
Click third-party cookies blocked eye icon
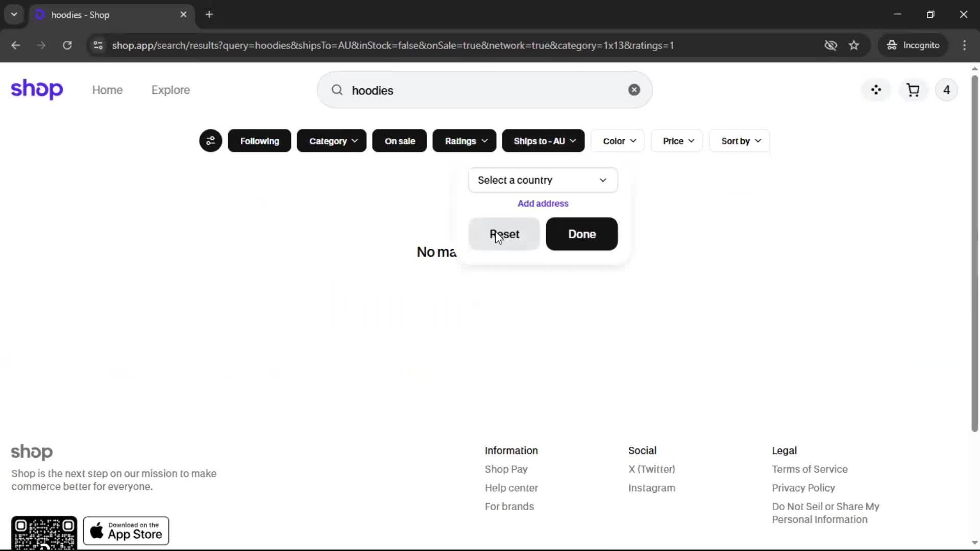coord(830,45)
